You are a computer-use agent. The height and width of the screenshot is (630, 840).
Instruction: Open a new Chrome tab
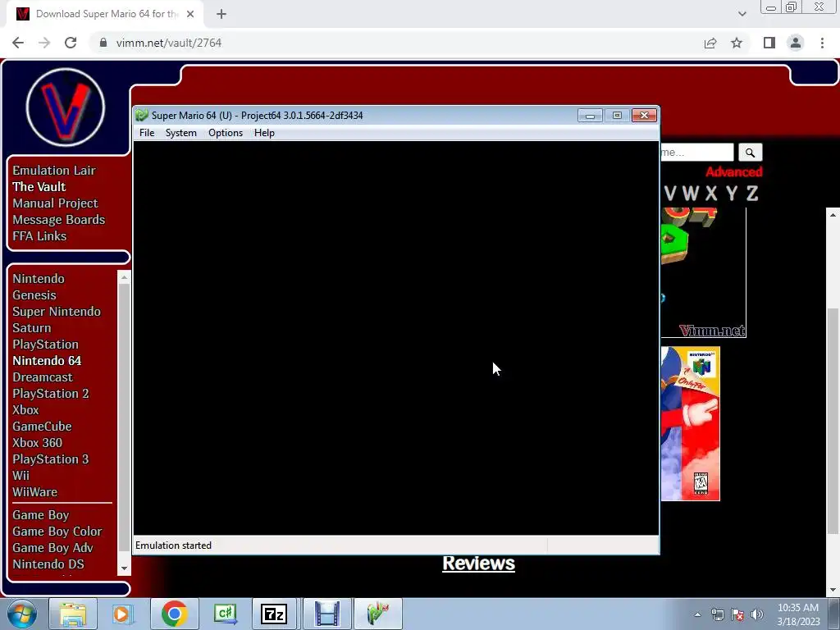[221, 14]
